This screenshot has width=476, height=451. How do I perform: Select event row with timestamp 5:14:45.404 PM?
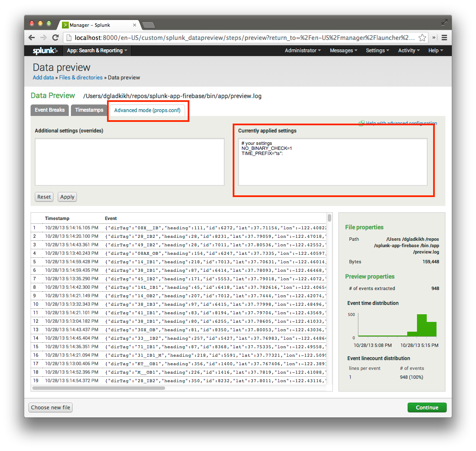178,338
